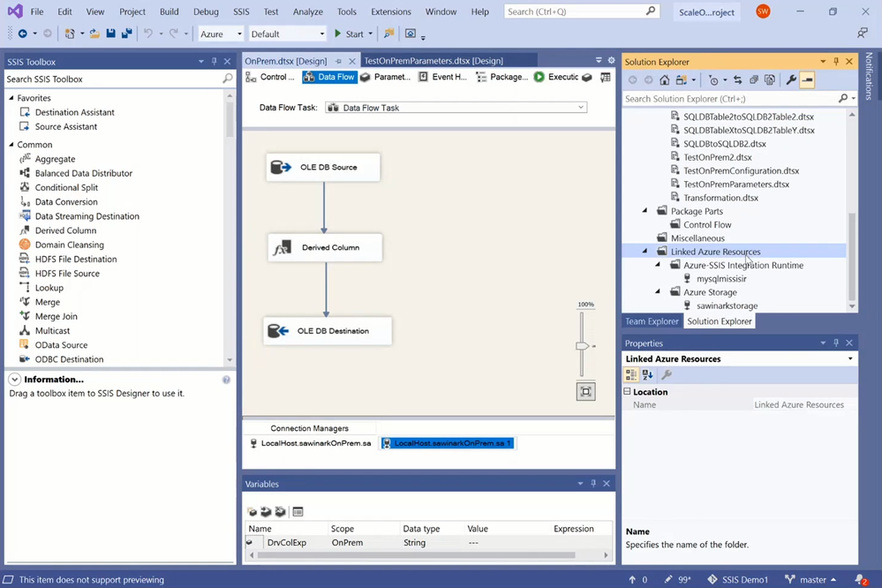
Task: Click the Save All toolbar icon
Action: (126, 34)
